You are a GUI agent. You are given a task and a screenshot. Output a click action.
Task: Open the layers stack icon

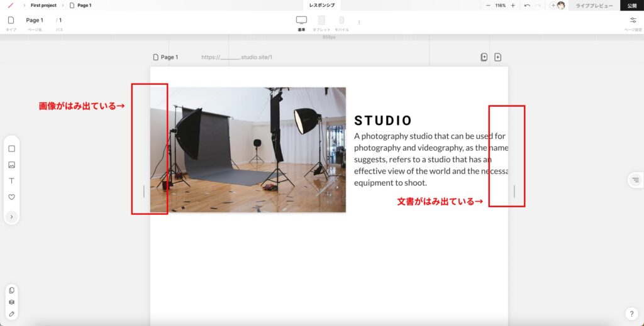(x=11, y=302)
